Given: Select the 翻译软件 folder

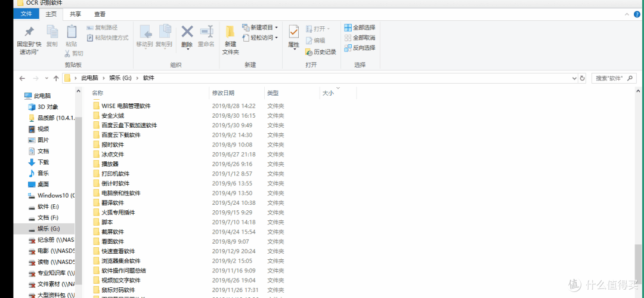Looking at the screenshot, I should [x=109, y=203].
